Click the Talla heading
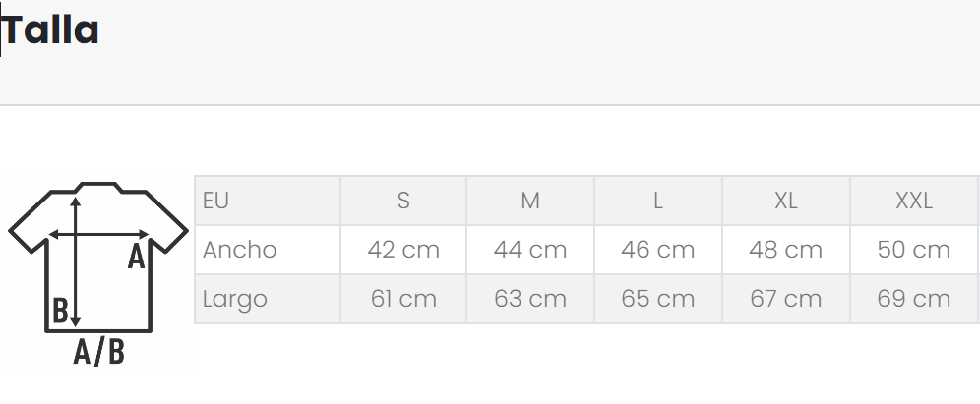 pyautogui.click(x=51, y=30)
